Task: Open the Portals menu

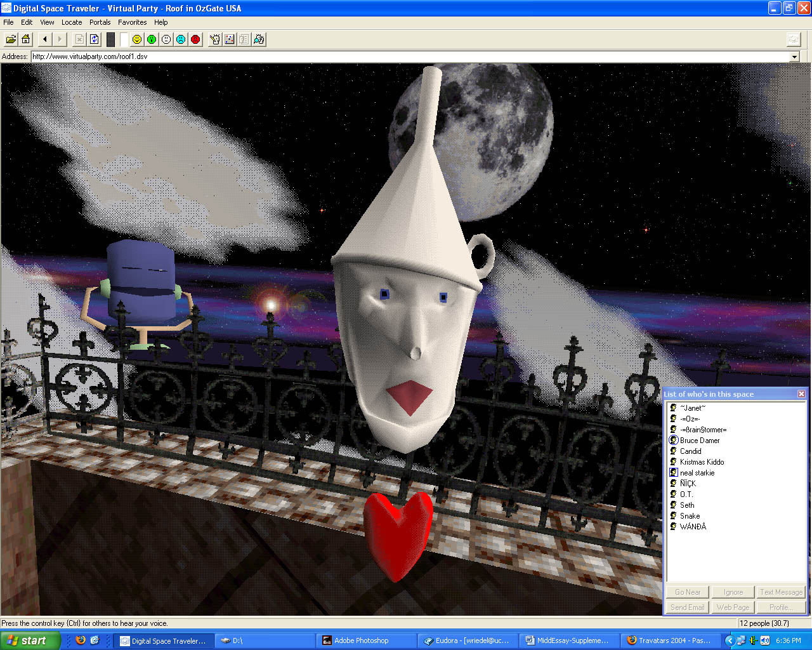Action: tap(100, 22)
